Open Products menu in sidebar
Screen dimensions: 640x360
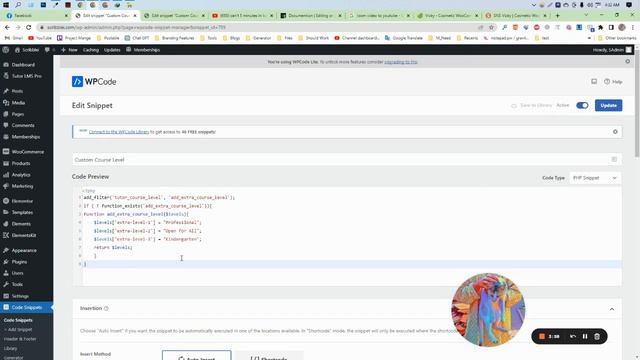20,163
